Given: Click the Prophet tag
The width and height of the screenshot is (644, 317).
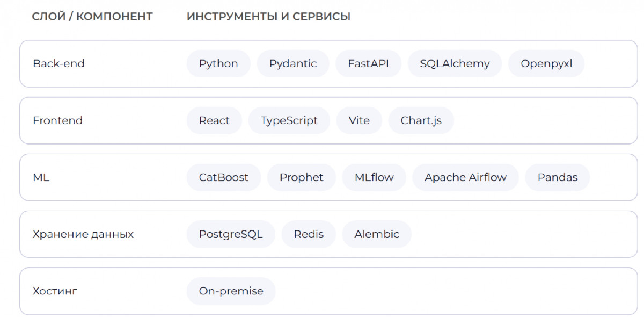Looking at the screenshot, I should click(x=302, y=178).
